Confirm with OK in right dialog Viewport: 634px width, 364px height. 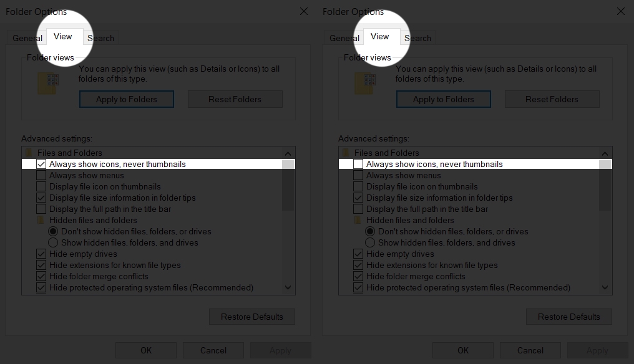coord(463,350)
